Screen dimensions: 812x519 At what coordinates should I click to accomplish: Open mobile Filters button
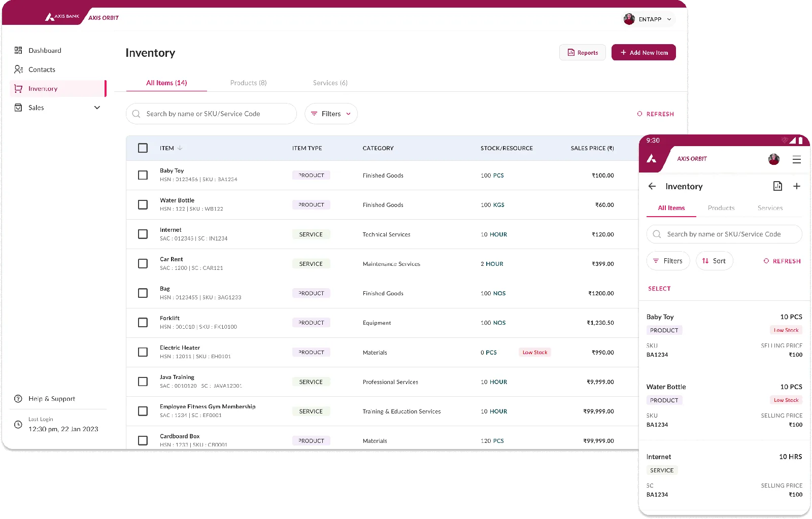[668, 261]
